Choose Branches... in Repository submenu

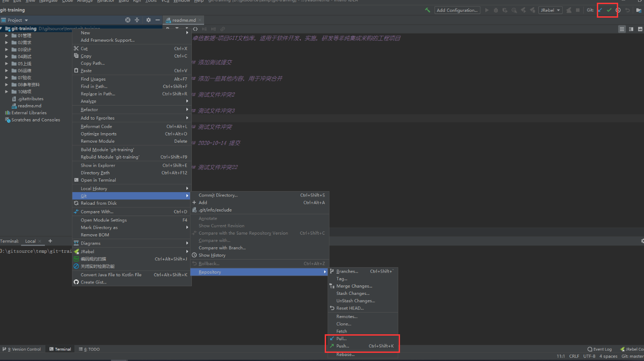tap(363, 271)
